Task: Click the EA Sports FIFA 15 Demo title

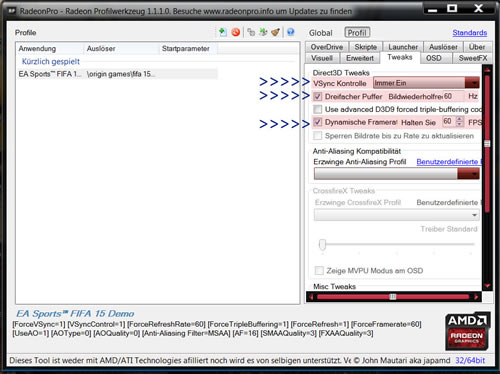Action: coord(75,314)
